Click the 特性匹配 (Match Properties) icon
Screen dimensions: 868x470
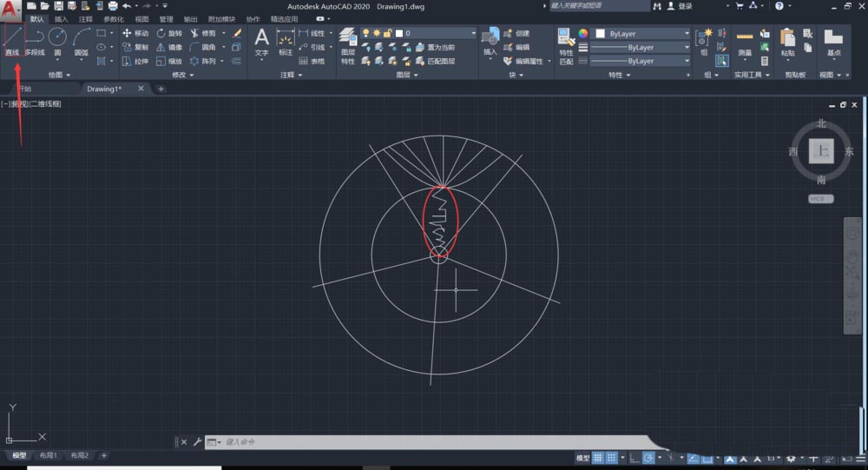(566, 43)
